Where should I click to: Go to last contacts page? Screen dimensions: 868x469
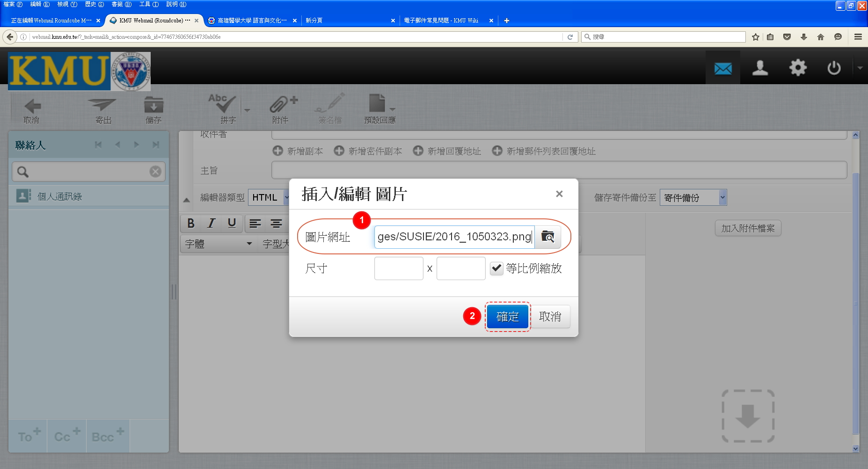(x=156, y=145)
